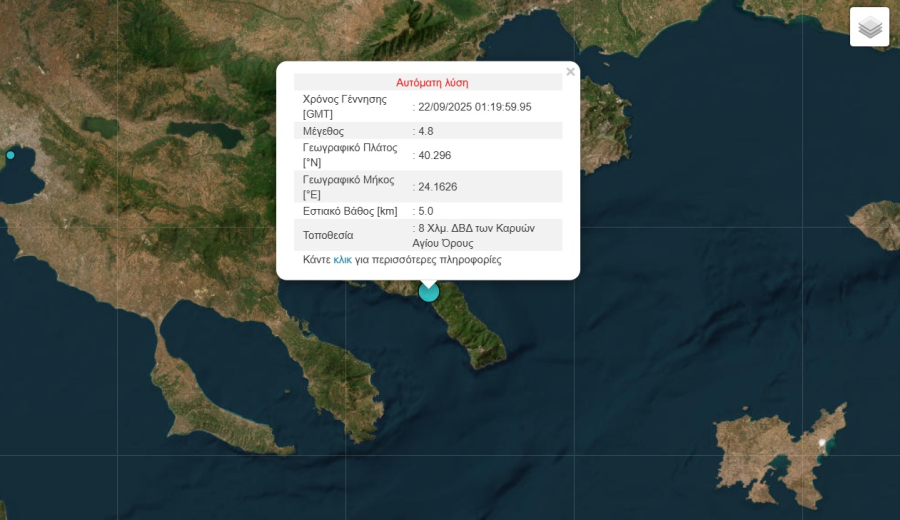Click the 'Εστιακό Βάθος [km]' label
The width and height of the screenshot is (900, 520).
pos(350,211)
